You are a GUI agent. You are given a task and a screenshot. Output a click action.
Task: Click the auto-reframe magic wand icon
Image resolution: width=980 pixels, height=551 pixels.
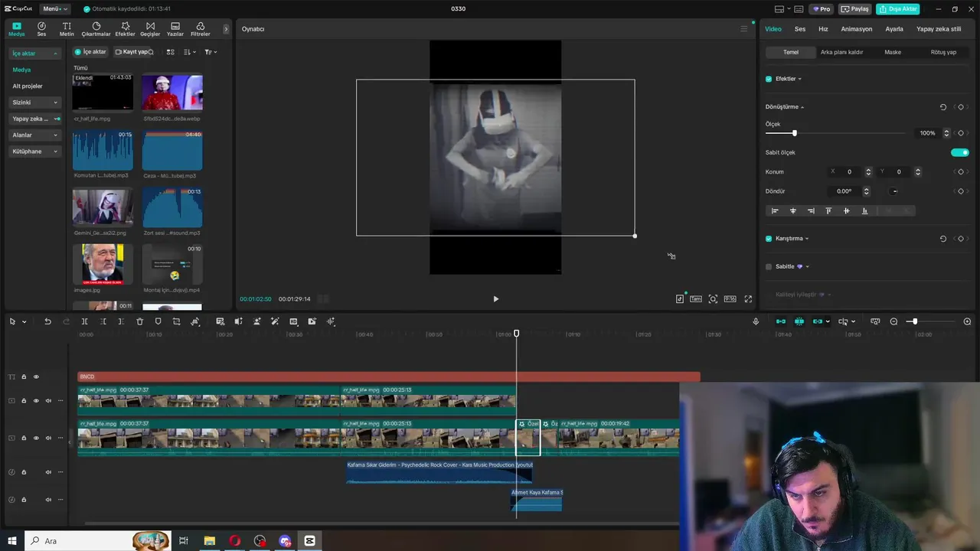tap(275, 321)
